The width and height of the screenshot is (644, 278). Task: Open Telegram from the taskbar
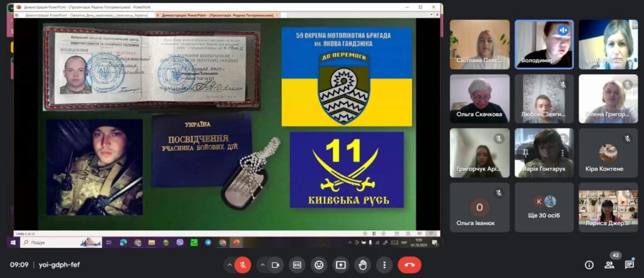208,242
